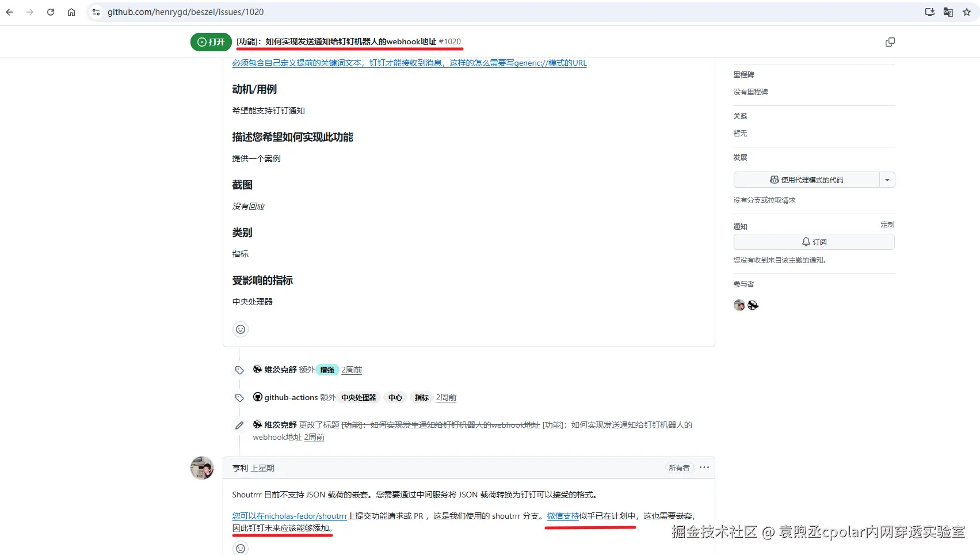Click 2周前 timestamp on title change event
This screenshot has width=980, height=555.
pos(314,438)
